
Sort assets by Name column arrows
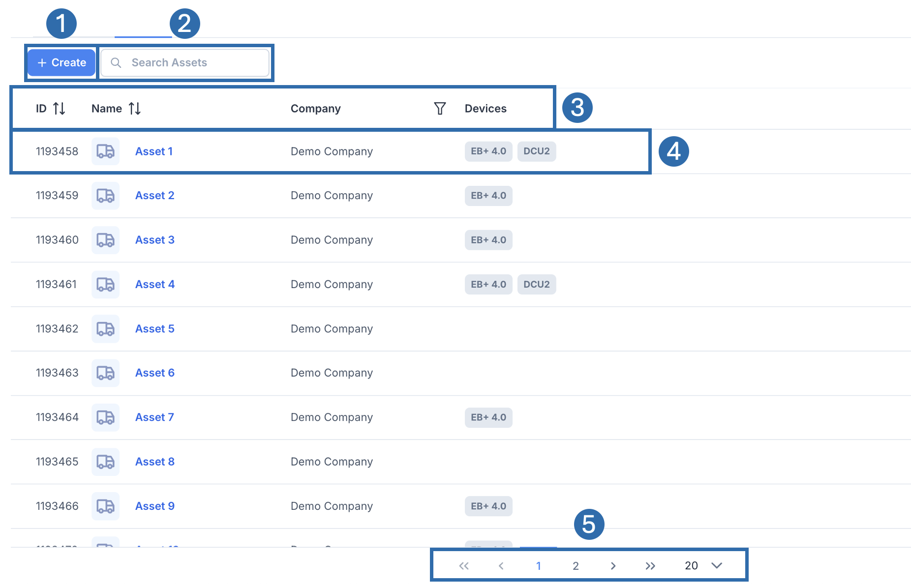tap(134, 109)
